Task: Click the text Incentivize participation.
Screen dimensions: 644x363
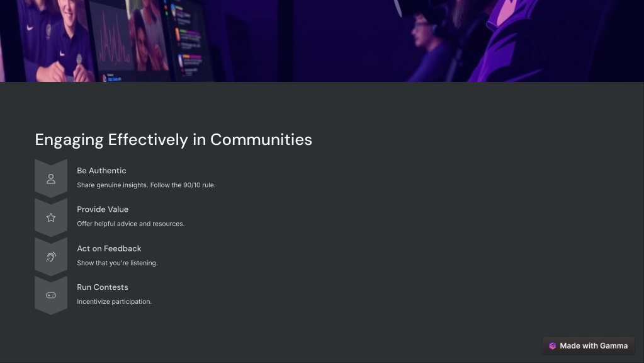Action: (114, 301)
